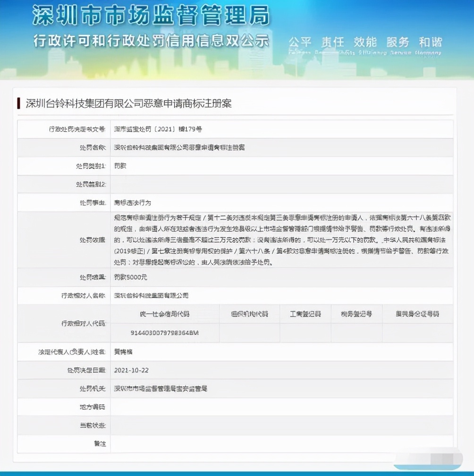Click the 居民身份证号码 column header
The width and height of the screenshot is (474, 476).
pyautogui.click(x=417, y=314)
